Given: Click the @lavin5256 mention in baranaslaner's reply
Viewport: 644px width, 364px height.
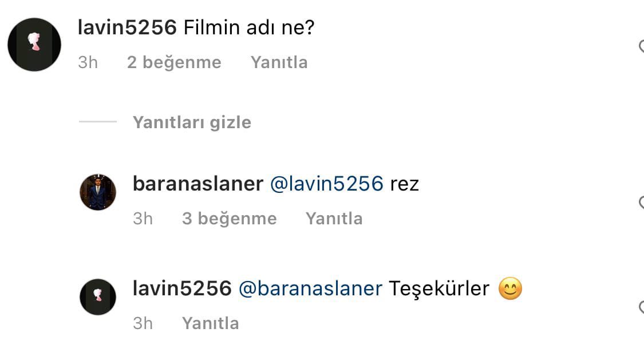Looking at the screenshot, I should click(327, 184).
